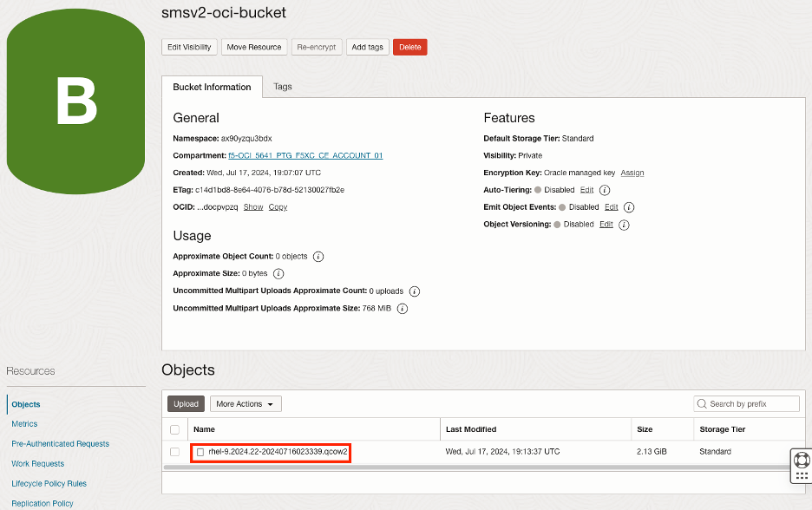Click the Emit Object Events info icon
812x510 pixels.
(x=628, y=206)
